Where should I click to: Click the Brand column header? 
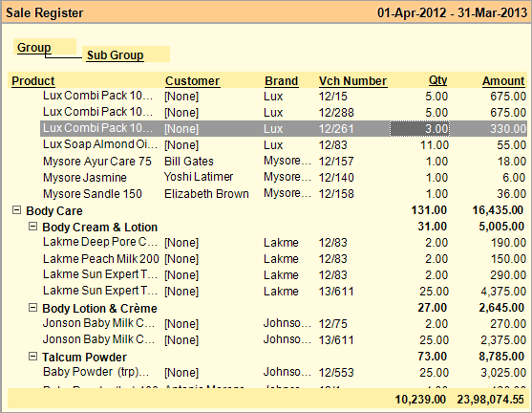(x=281, y=81)
